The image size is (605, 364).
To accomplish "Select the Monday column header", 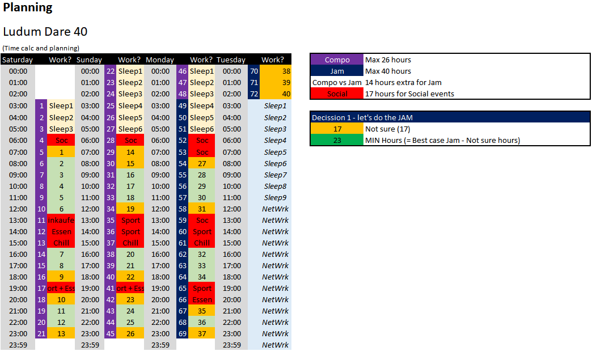I will pyautogui.click(x=160, y=60).
